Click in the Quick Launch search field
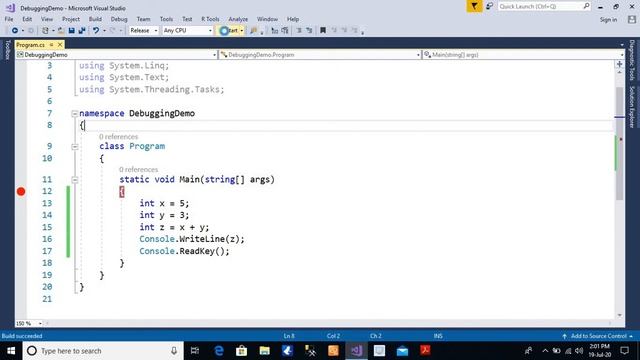640x360 pixels. coord(544,6)
